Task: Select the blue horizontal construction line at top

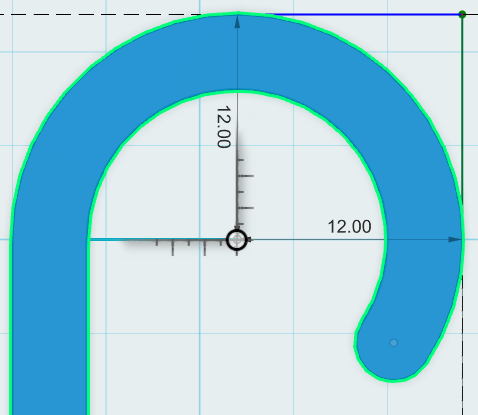Action: (363, 14)
